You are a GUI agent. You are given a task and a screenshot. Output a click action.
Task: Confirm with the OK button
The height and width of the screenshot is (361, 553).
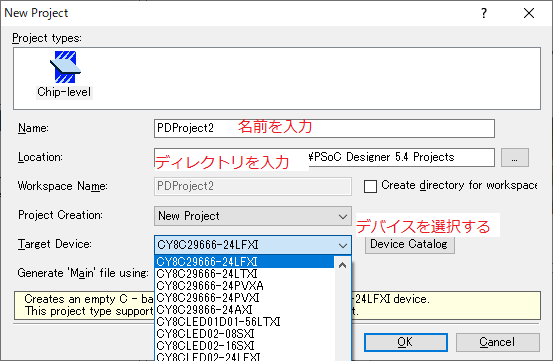point(406,342)
